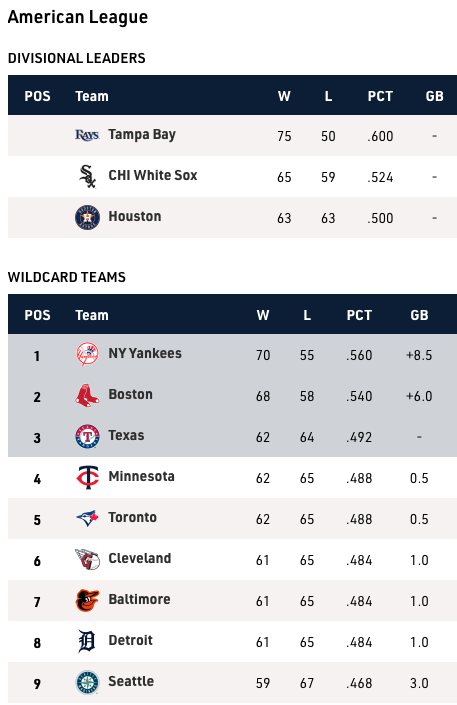The height and width of the screenshot is (705, 457).
Task: Click the Divisional Leaders W column header
Action: click(x=284, y=96)
